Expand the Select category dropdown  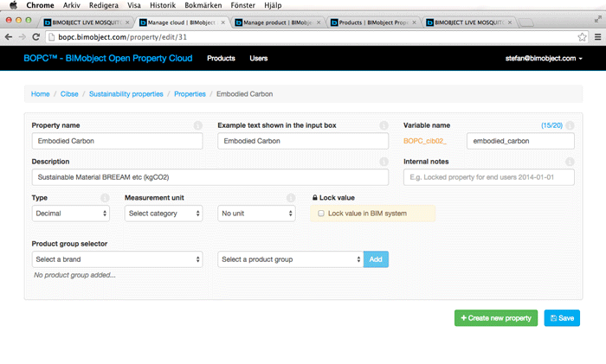(x=164, y=213)
